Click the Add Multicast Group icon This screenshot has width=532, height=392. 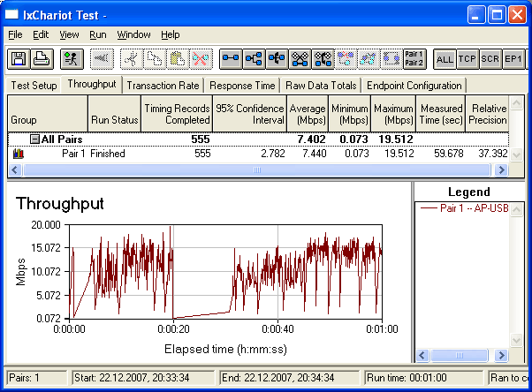point(254,59)
